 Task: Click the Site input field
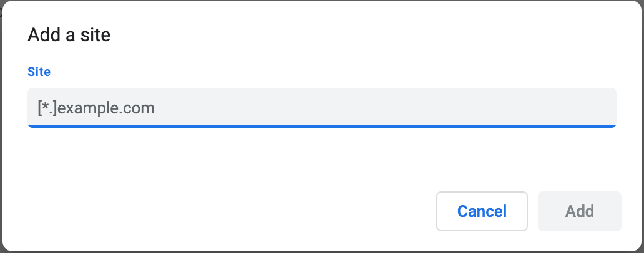click(x=321, y=108)
